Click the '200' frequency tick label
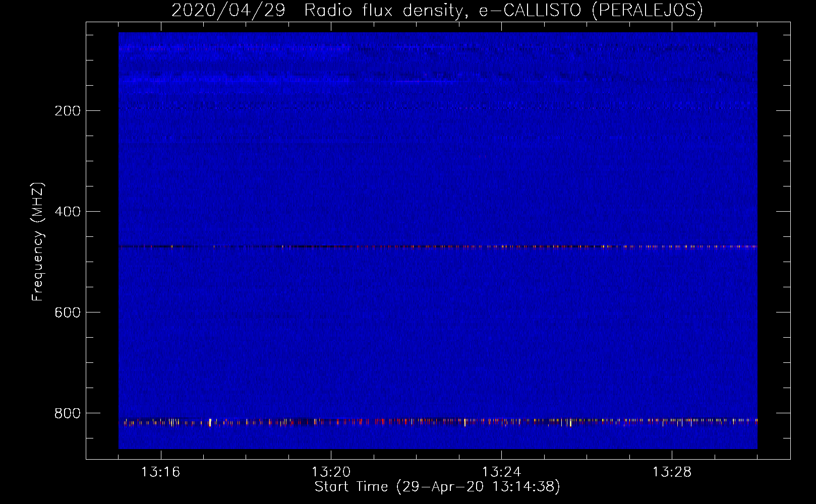This screenshot has height=504, width=816. coord(68,111)
